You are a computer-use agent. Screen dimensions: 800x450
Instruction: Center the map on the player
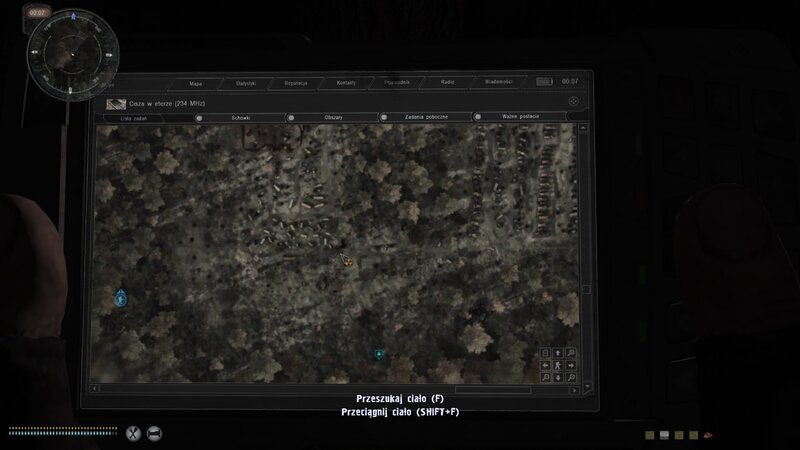click(x=557, y=366)
